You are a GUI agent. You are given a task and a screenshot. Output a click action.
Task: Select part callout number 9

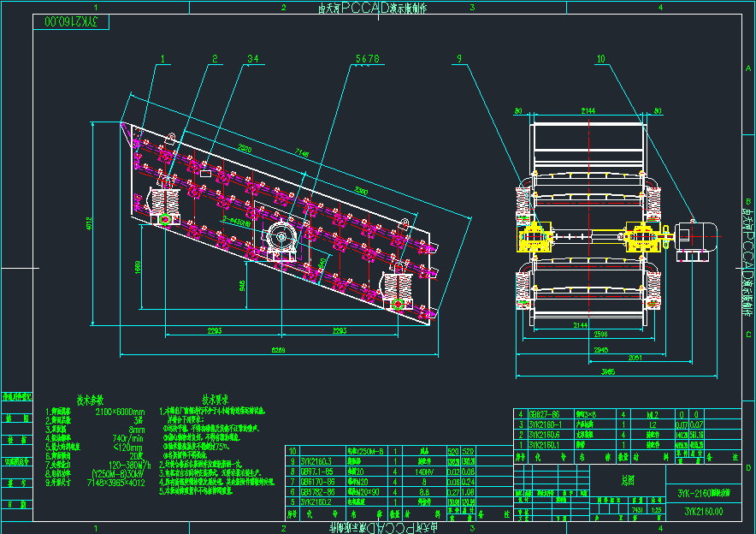click(459, 59)
